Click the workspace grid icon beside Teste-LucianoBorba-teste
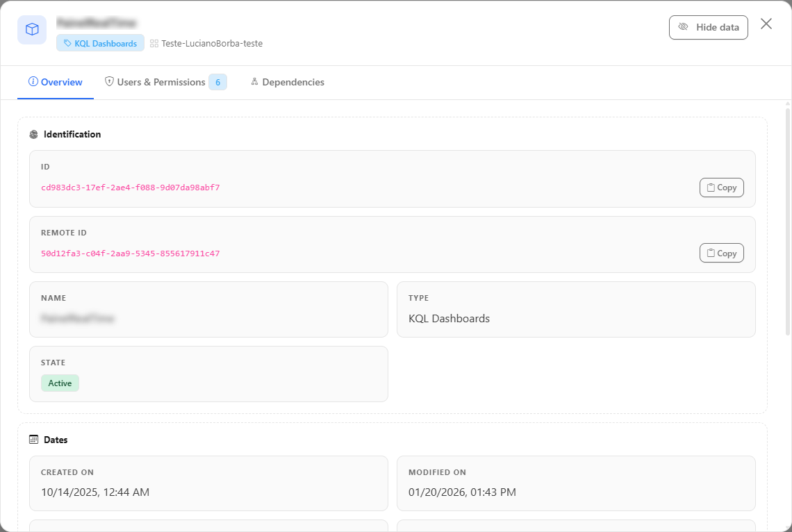The image size is (792, 532). coord(154,44)
